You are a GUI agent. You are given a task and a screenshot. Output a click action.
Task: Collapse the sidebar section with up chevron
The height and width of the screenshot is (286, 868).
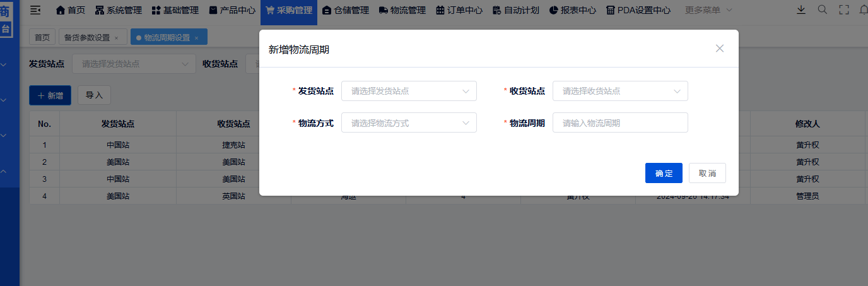pyautogui.click(x=3, y=171)
